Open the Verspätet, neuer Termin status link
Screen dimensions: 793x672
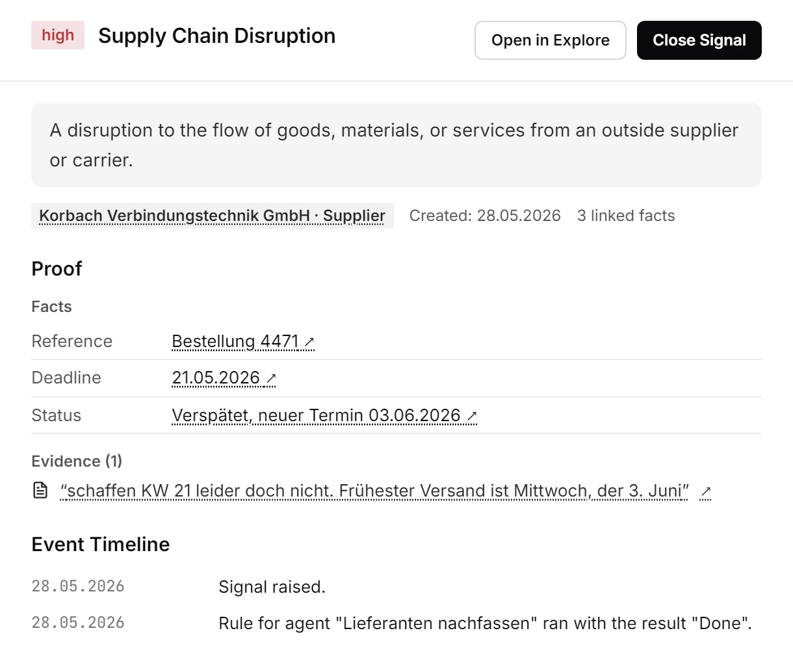click(316, 415)
